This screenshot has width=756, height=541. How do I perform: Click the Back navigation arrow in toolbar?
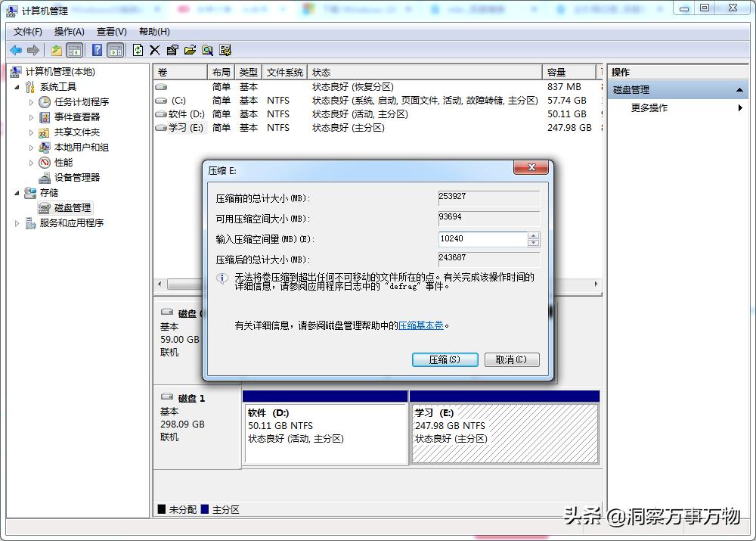(x=16, y=50)
